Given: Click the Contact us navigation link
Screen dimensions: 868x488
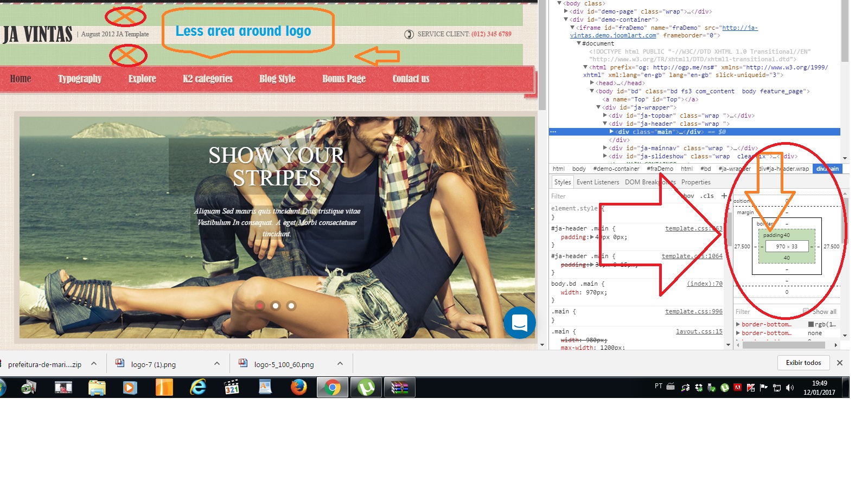Looking at the screenshot, I should [x=411, y=79].
